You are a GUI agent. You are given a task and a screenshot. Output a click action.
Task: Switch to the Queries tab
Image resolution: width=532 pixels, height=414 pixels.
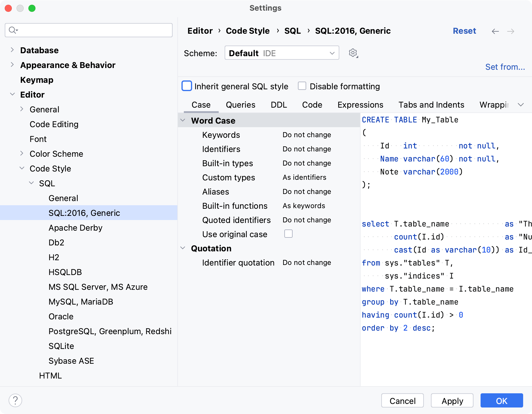tap(240, 105)
